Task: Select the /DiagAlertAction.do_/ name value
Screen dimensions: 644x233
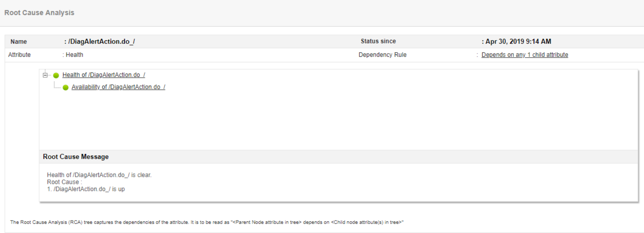Action: point(101,41)
